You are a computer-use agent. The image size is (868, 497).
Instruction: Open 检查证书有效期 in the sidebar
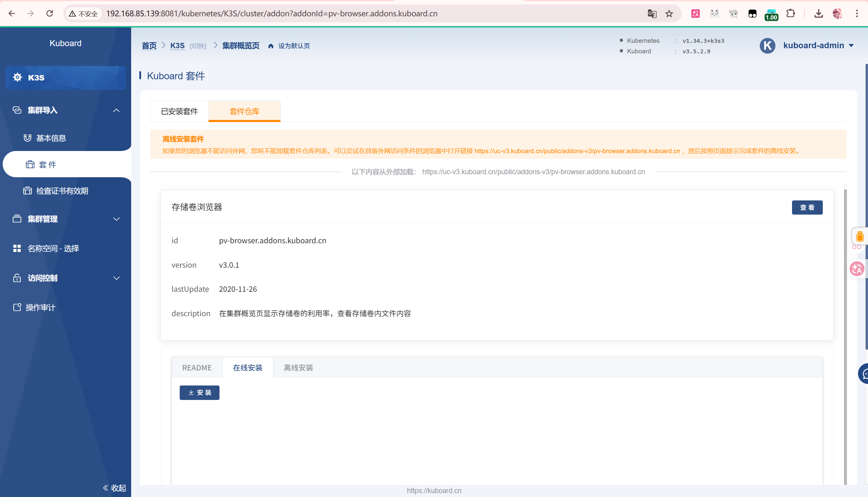click(x=62, y=191)
